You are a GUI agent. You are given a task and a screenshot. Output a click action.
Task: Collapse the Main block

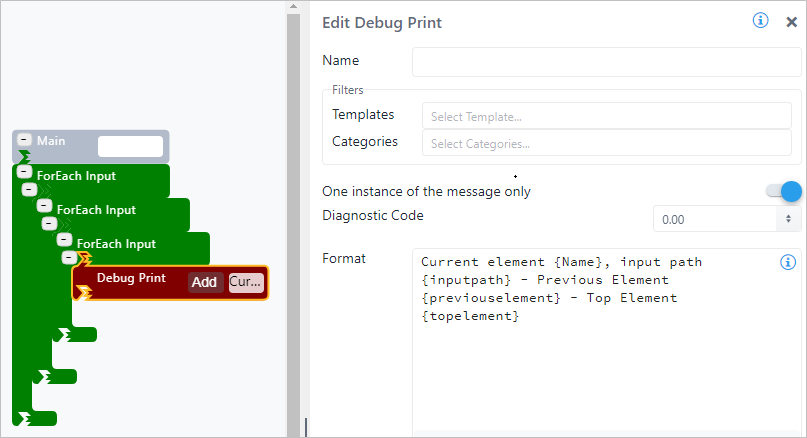24,141
